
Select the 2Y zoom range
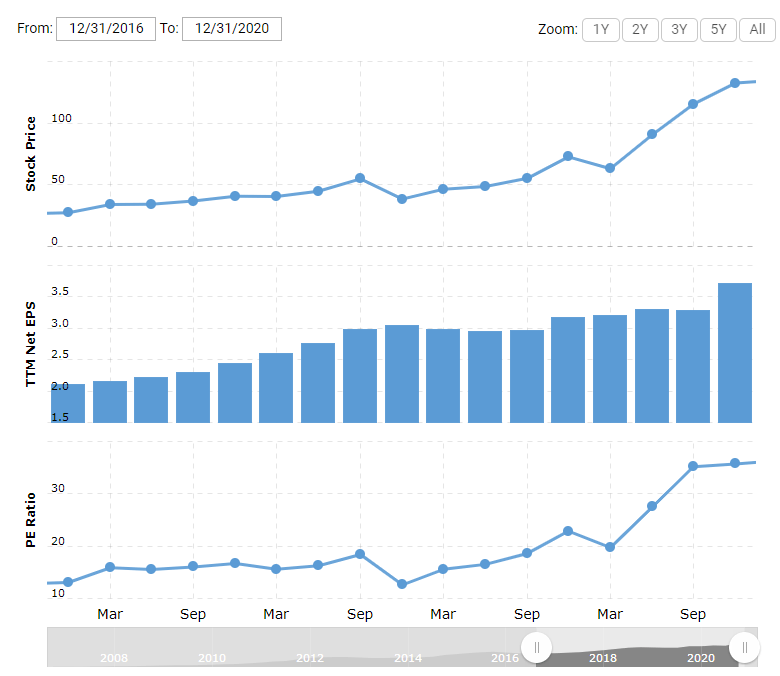[640, 29]
